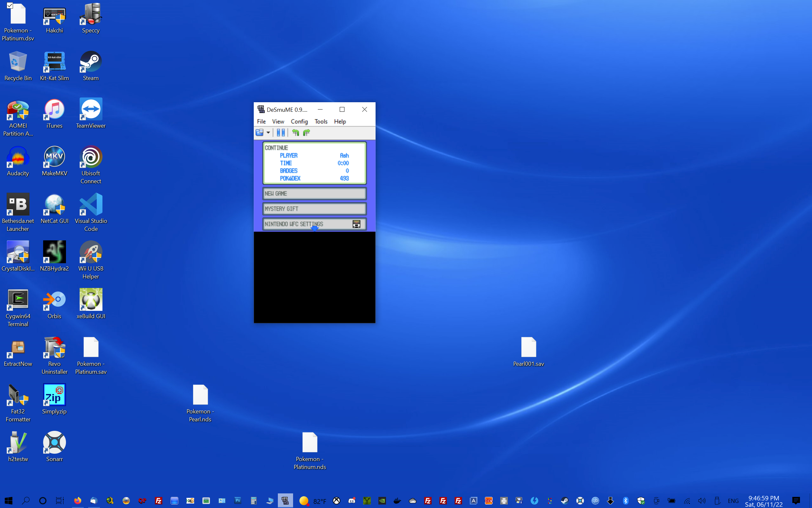The height and width of the screenshot is (508, 812).
Task: Click the rotate left toolbar icon
Action: tap(295, 132)
